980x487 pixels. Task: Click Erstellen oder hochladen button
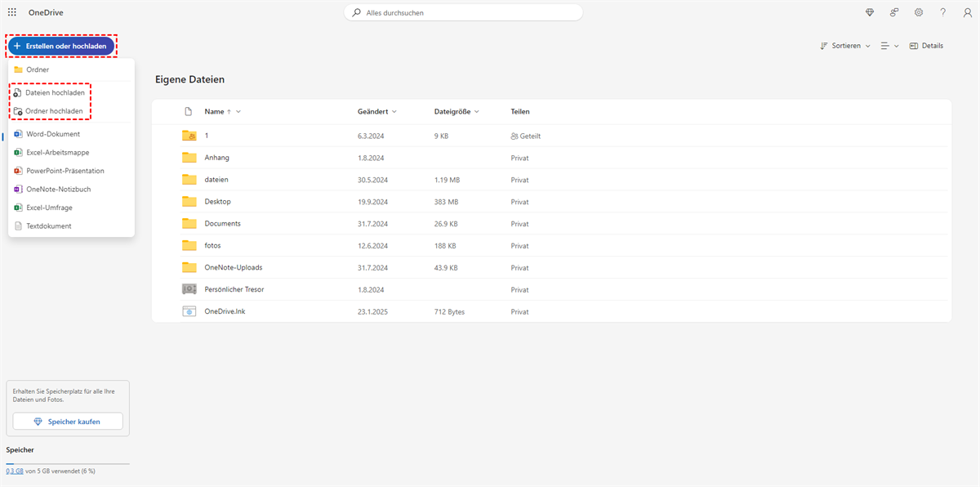point(61,46)
